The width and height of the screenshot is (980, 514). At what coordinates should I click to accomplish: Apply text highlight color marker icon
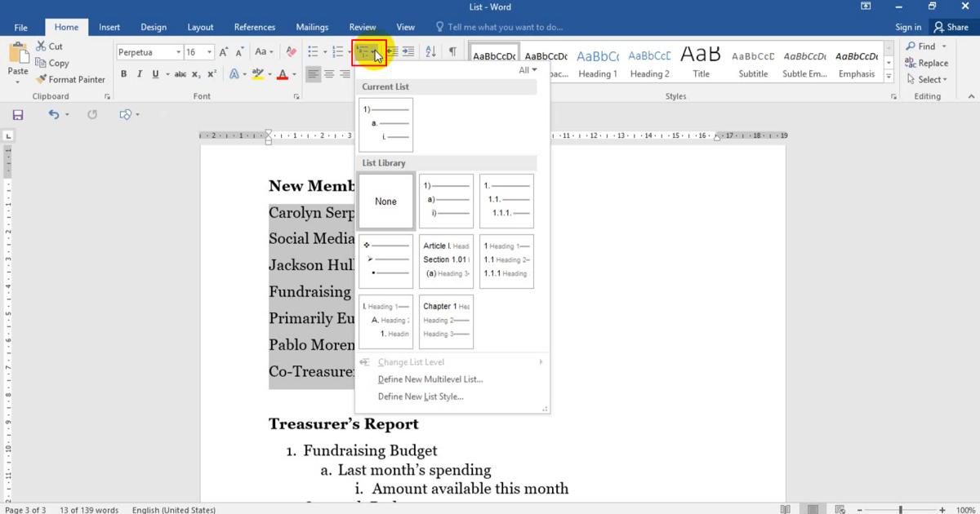[258, 74]
